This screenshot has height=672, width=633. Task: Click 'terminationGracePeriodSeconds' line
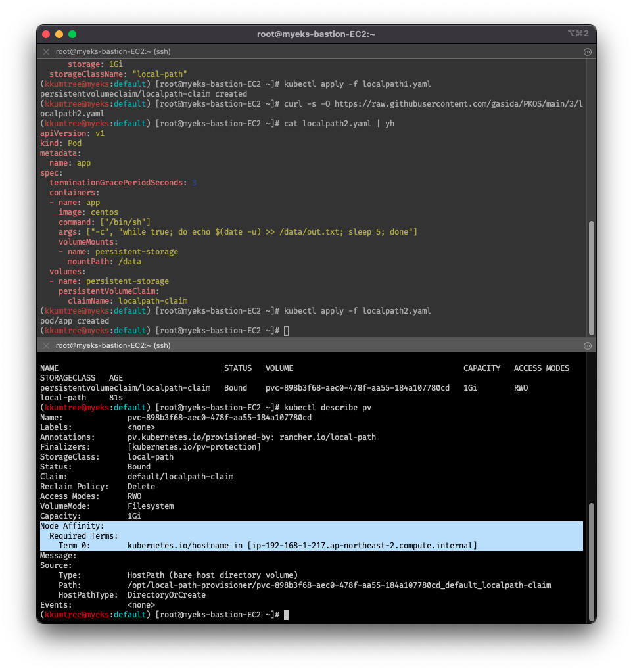(x=123, y=183)
